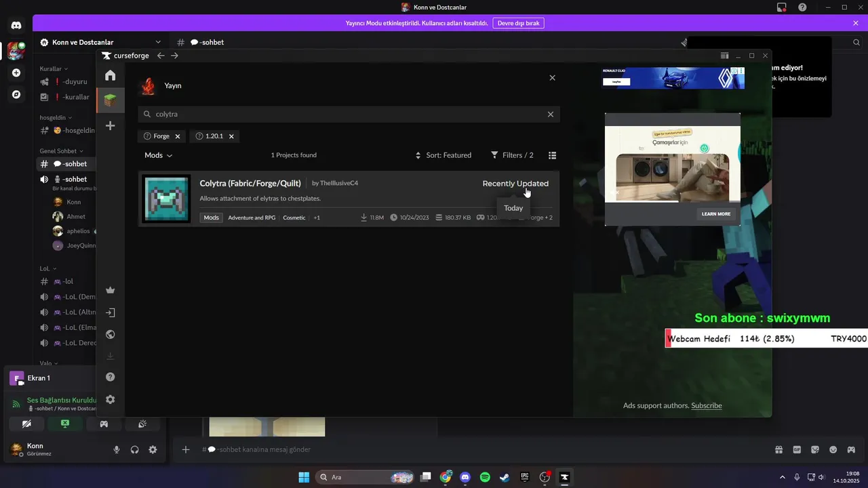Expand the Konn ve Dostcanlar server menu
The width and height of the screenshot is (868, 488).
(x=101, y=42)
